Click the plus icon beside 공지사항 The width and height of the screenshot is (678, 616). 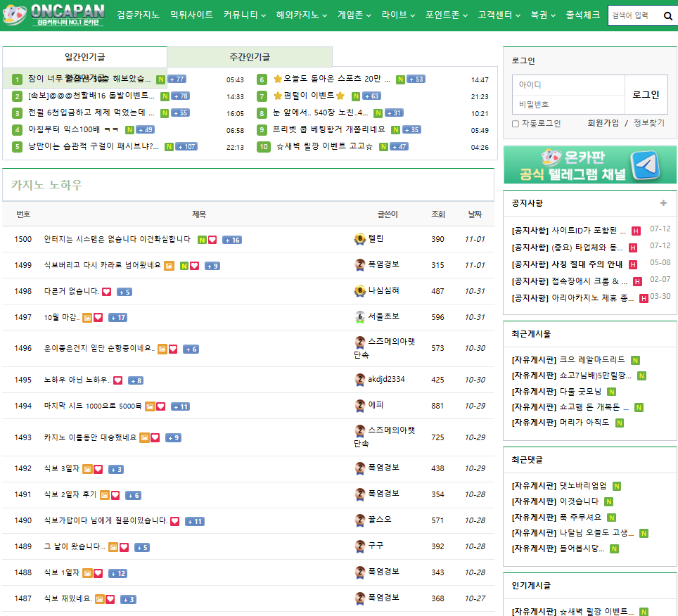click(663, 203)
